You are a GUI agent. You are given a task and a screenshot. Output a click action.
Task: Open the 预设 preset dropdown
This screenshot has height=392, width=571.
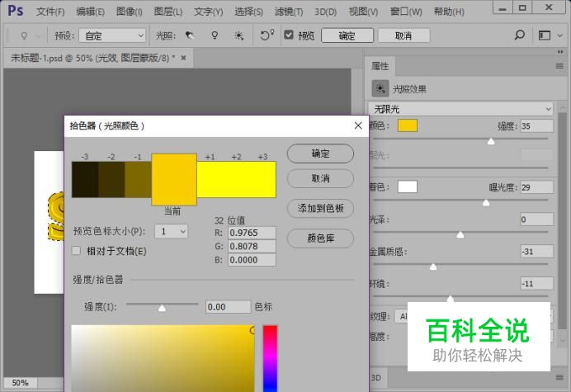[112, 35]
